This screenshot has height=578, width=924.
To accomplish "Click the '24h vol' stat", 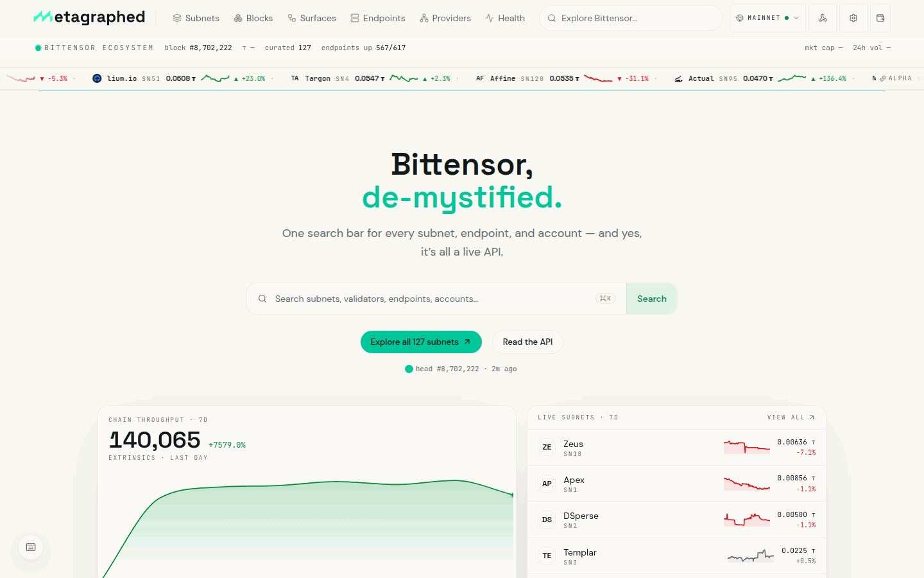I will coord(871,48).
